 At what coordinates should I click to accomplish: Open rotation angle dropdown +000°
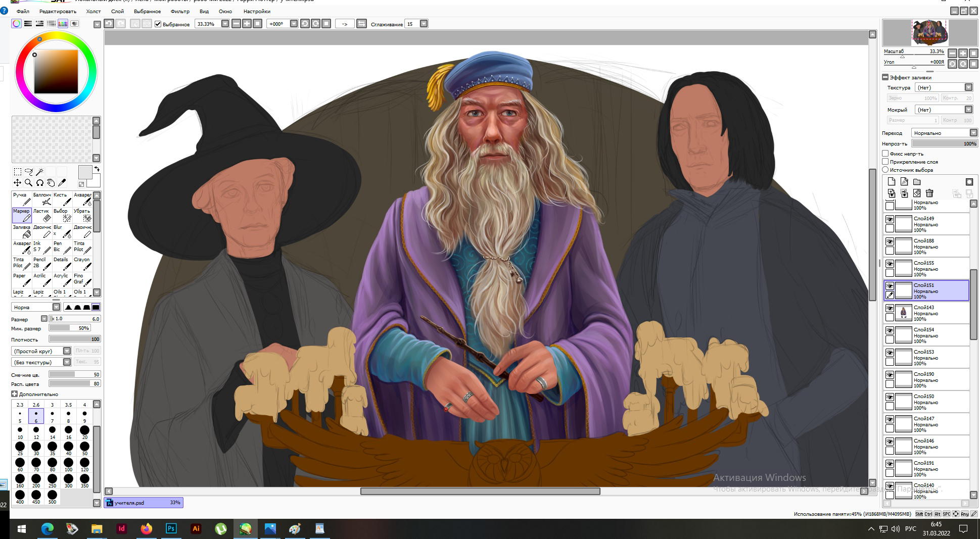(294, 24)
